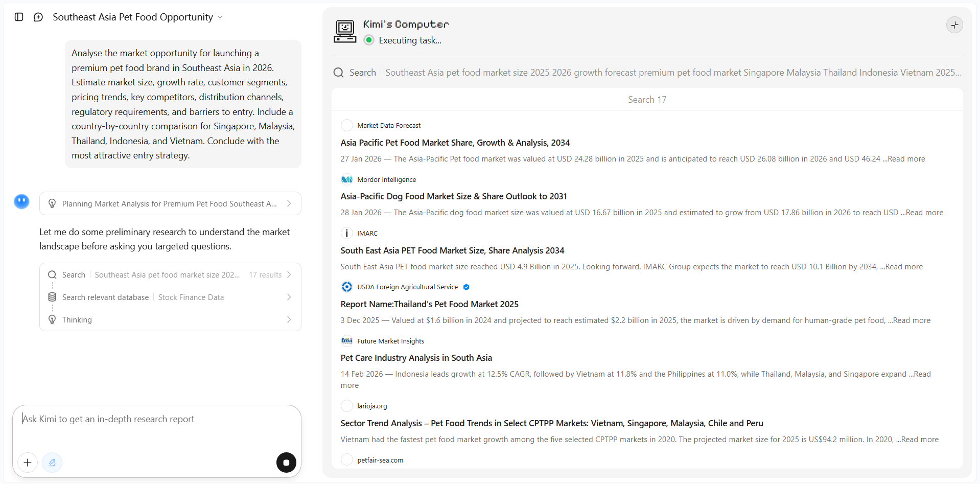
Task: Open the Southeast Asia Pet Food Opportunity title dropdown
Action: tap(138, 17)
